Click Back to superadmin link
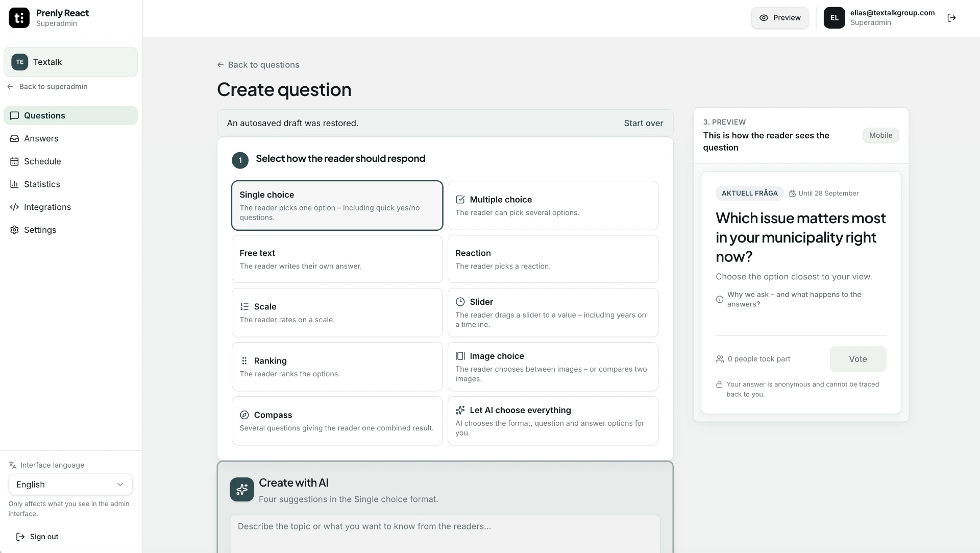Screen dimensions: 980x553 (x=47, y=86)
